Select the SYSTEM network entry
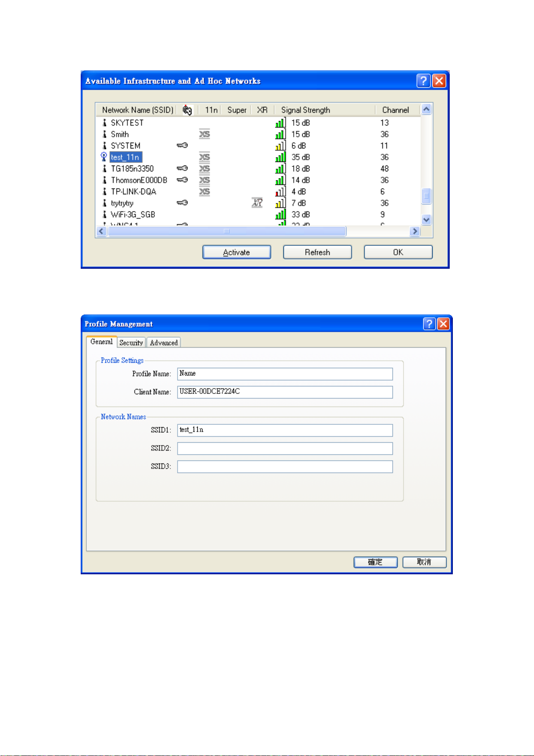The width and height of the screenshot is (534, 756). tap(258, 146)
